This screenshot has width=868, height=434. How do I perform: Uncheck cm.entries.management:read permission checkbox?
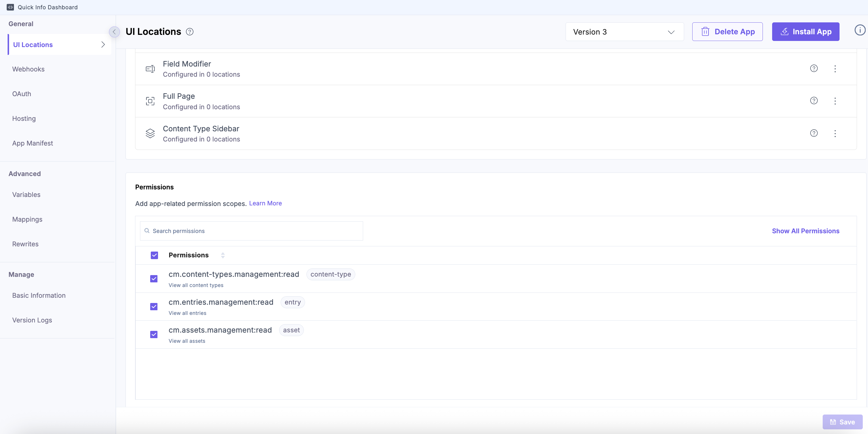coord(154,307)
